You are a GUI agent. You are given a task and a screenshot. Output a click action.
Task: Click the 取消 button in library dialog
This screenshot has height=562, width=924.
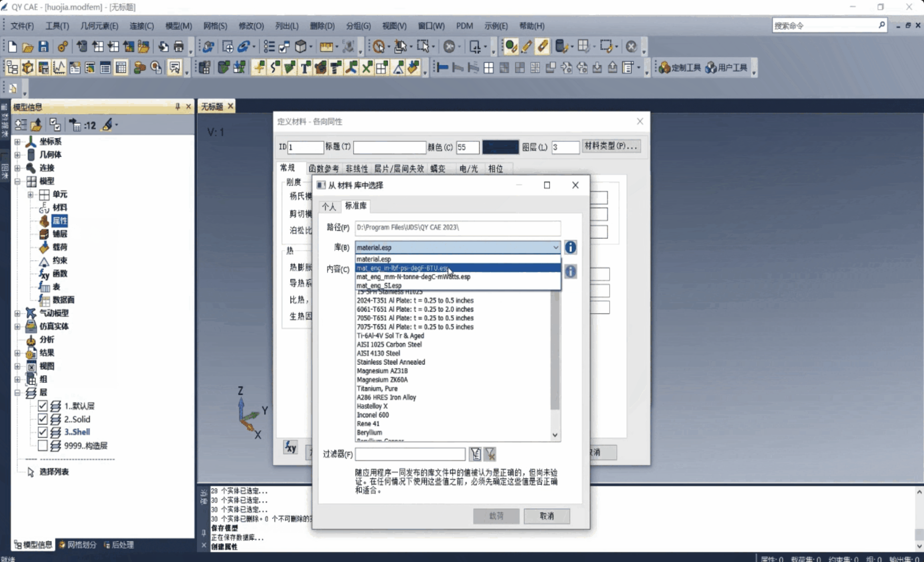click(546, 516)
